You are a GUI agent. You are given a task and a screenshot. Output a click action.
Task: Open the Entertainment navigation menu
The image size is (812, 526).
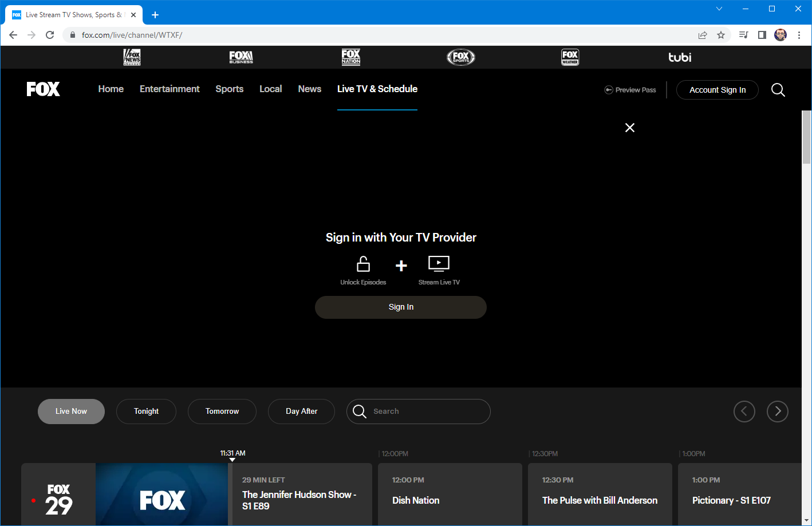pos(170,89)
